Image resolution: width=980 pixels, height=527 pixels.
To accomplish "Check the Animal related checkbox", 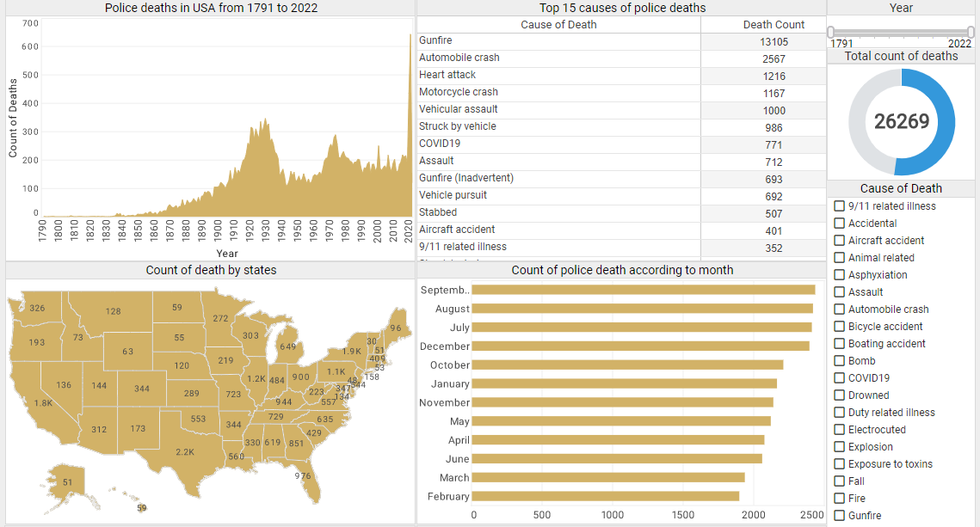I will tap(839, 258).
